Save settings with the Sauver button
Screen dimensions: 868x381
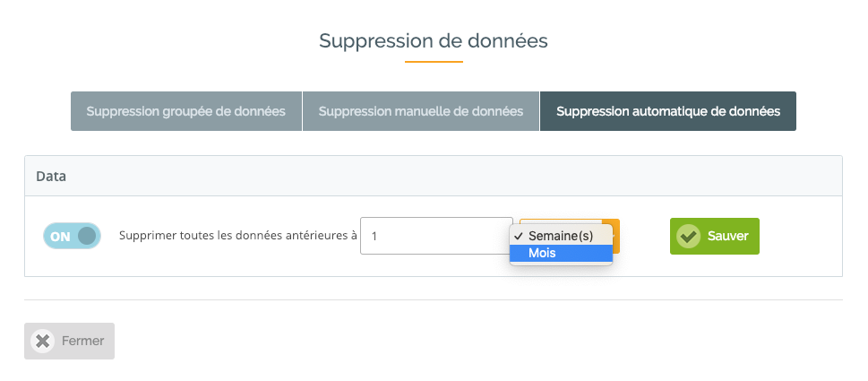point(715,237)
